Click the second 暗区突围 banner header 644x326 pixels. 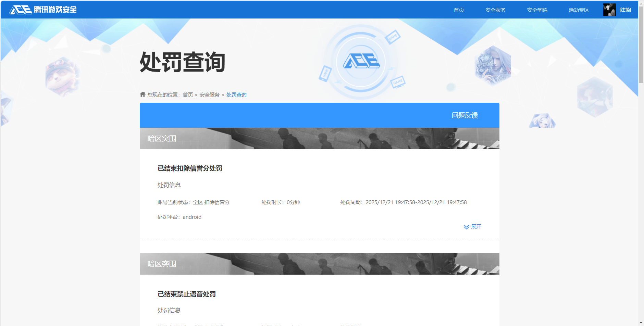319,264
